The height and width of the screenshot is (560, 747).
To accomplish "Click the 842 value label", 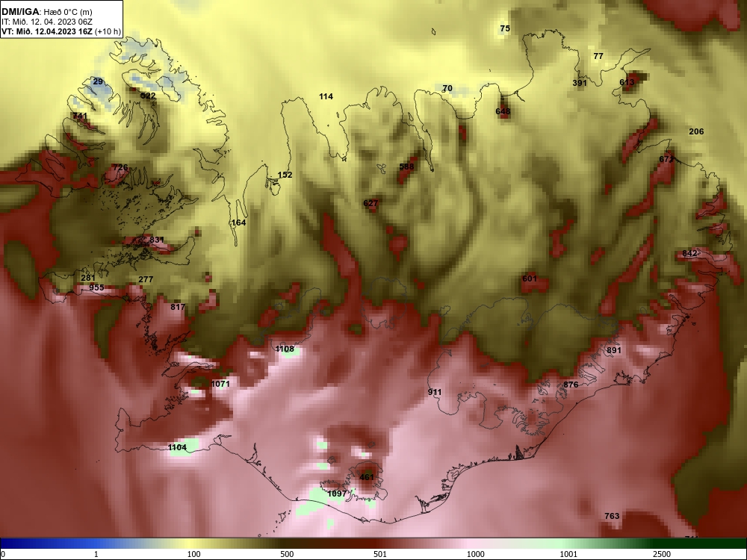I will pos(689,253).
